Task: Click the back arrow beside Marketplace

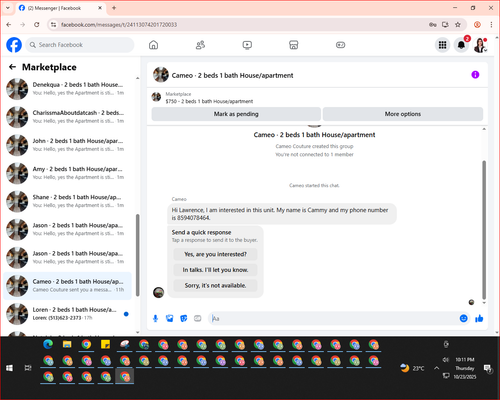Action: coord(13,67)
